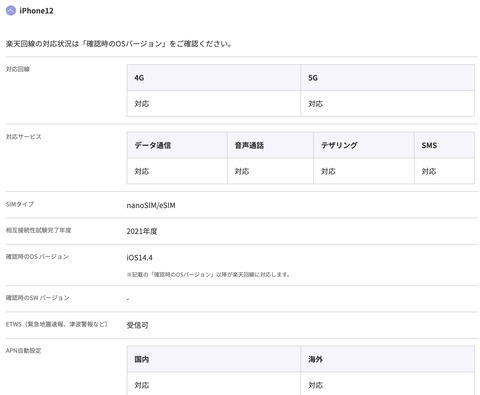Select the 2021年度 value
The height and width of the screenshot is (395, 480).
click(142, 231)
